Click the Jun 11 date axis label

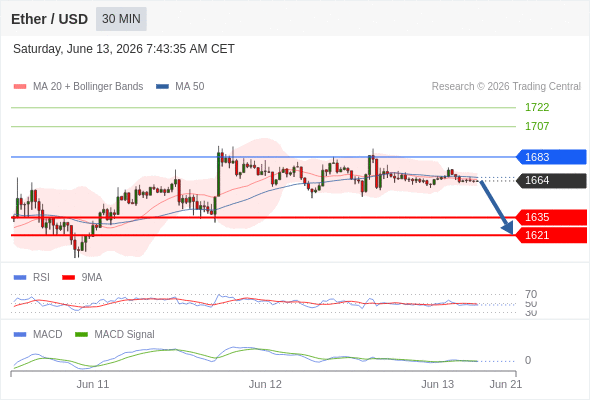93,384
